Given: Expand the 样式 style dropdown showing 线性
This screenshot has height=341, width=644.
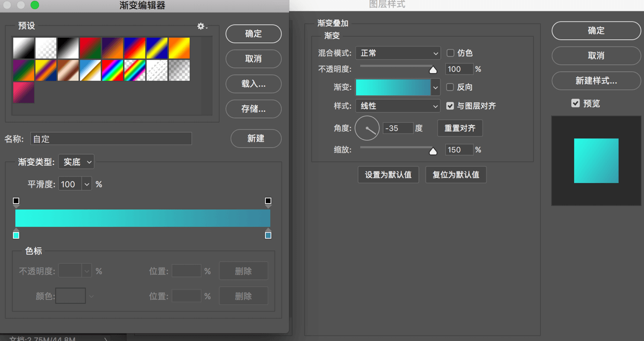Looking at the screenshot, I should 397,106.
